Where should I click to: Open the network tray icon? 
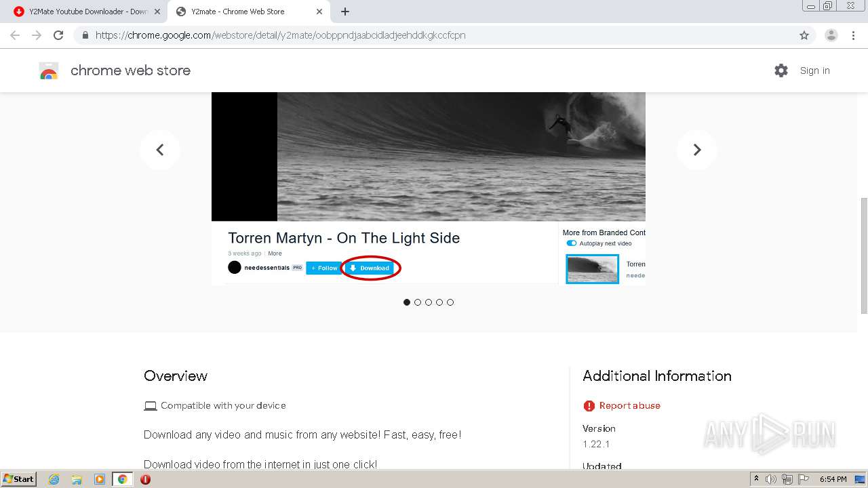point(787,479)
